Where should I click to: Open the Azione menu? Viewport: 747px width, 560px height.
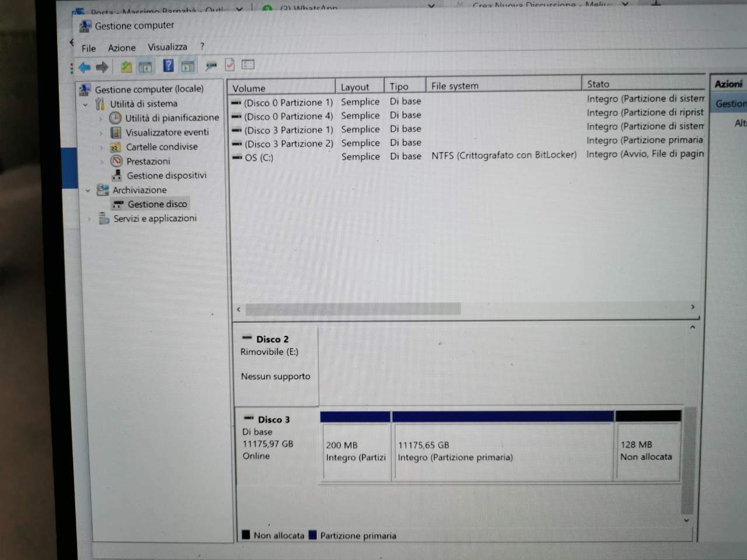[121, 48]
